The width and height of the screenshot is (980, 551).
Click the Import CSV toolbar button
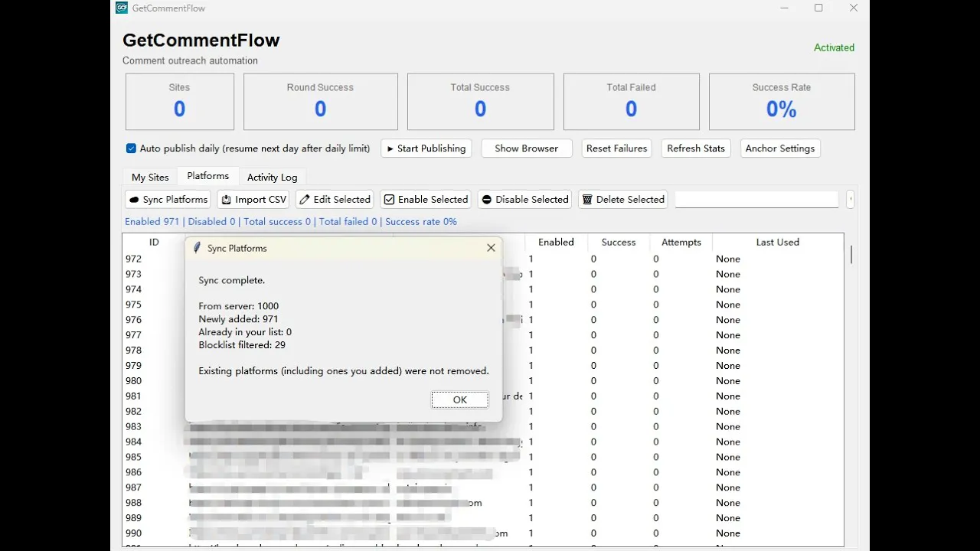[x=253, y=200]
